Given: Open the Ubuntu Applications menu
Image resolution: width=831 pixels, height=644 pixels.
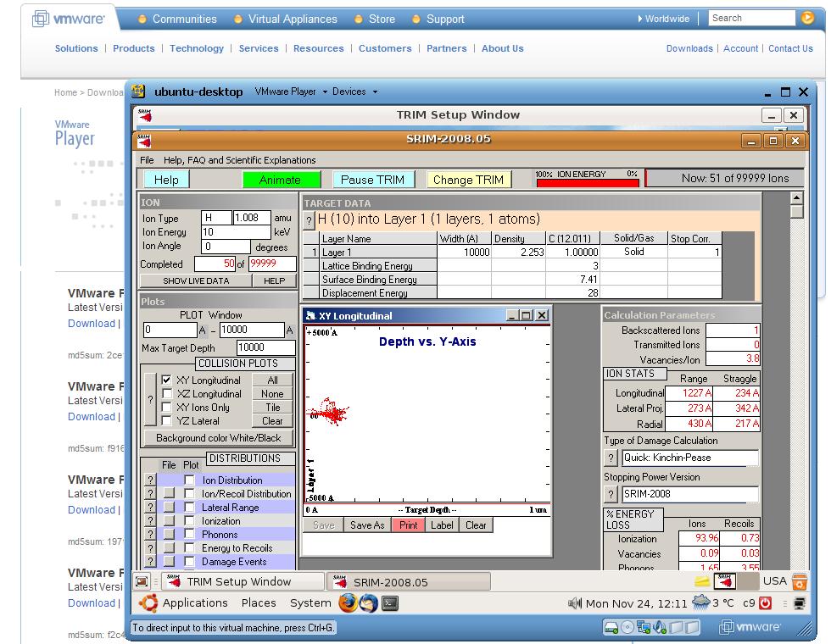Looking at the screenshot, I should (195, 602).
